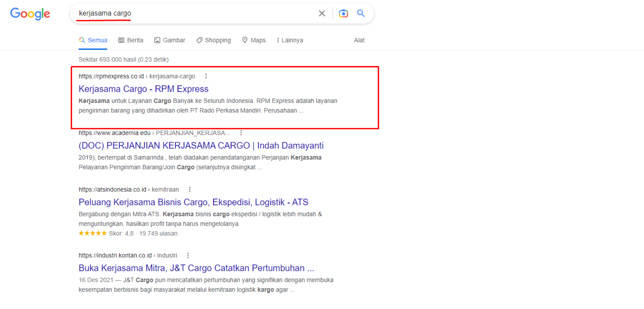Click the Sekitar 693.000 hasil text
Image resolution: width=644 pixels, height=309 pixels.
click(124, 60)
